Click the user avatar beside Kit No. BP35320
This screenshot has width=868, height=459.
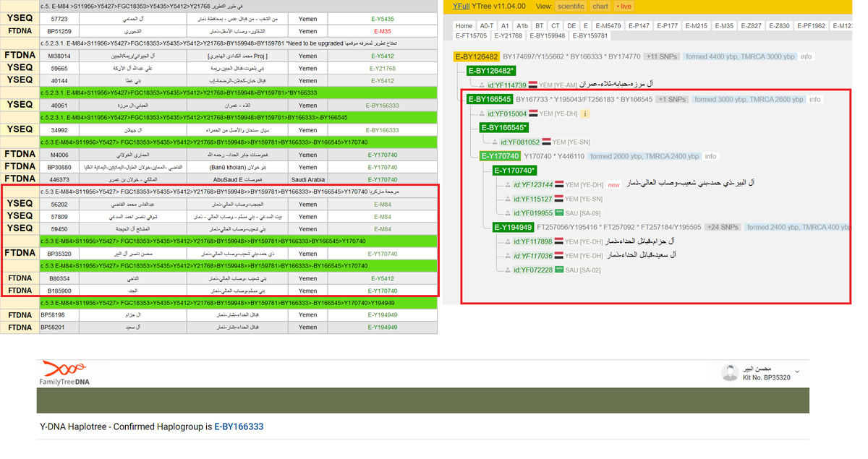click(x=729, y=373)
